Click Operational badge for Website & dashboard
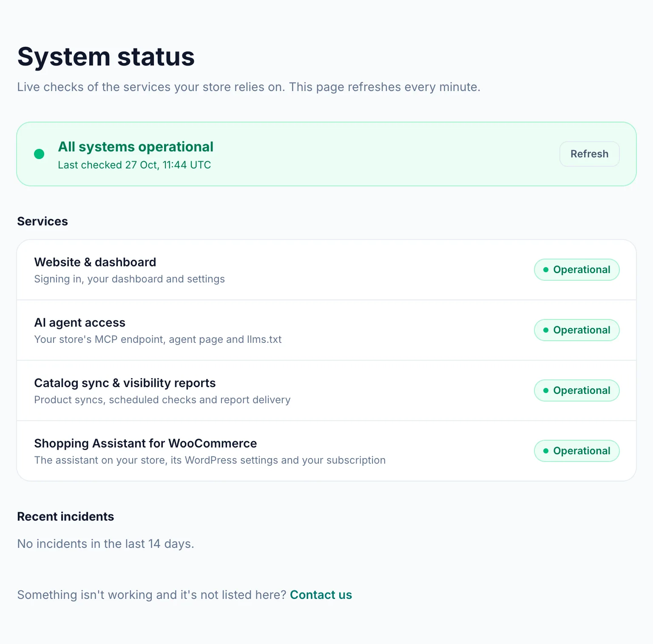The image size is (653, 644). pyautogui.click(x=576, y=270)
